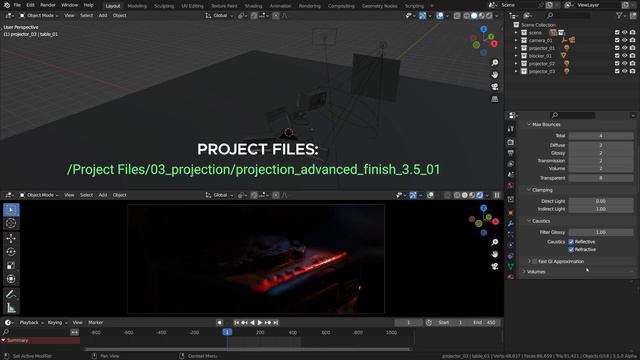Open Global orientation dropdown in upper viewport
Screen dimensions: 640x360
pyautogui.click(x=220, y=16)
